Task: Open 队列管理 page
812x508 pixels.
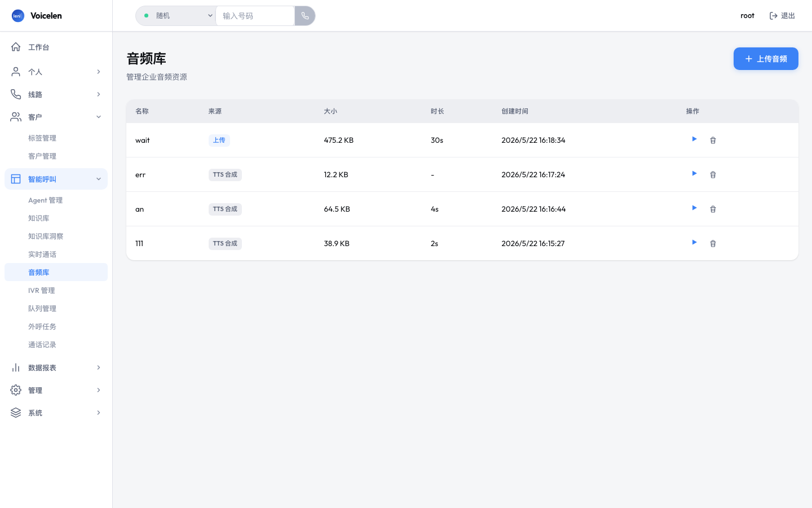Action: tap(56, 308)
